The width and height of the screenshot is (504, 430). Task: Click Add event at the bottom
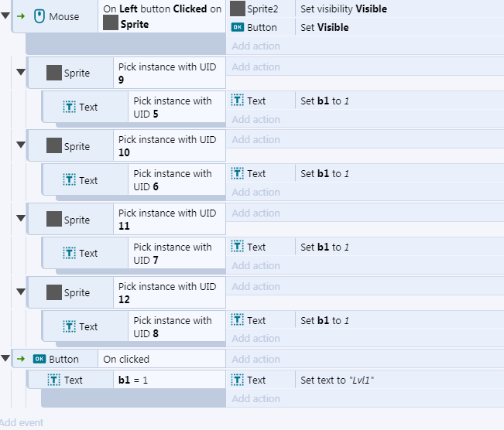[x=21, y=422]
